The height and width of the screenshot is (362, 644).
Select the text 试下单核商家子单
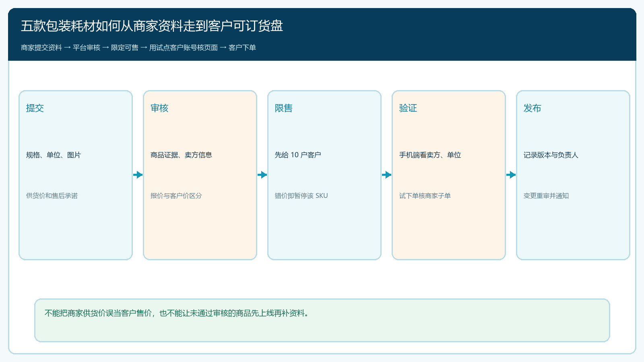point(425,196)
